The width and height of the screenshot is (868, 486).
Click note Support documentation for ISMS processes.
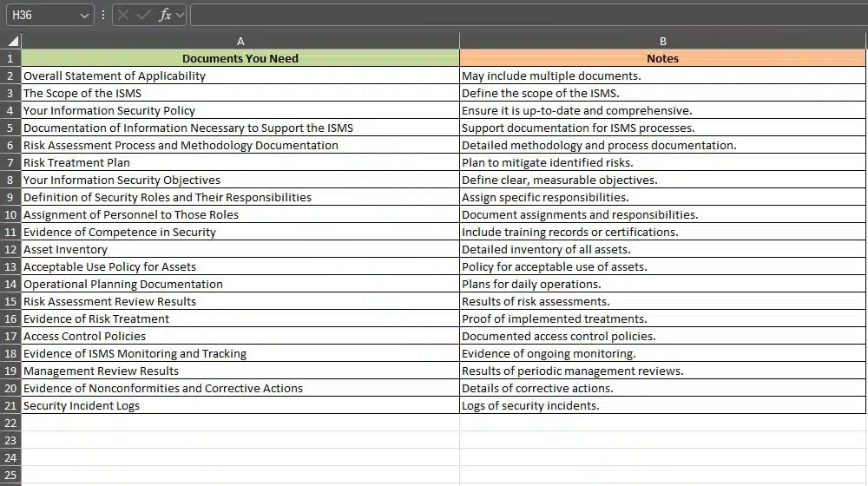point(662,128)
